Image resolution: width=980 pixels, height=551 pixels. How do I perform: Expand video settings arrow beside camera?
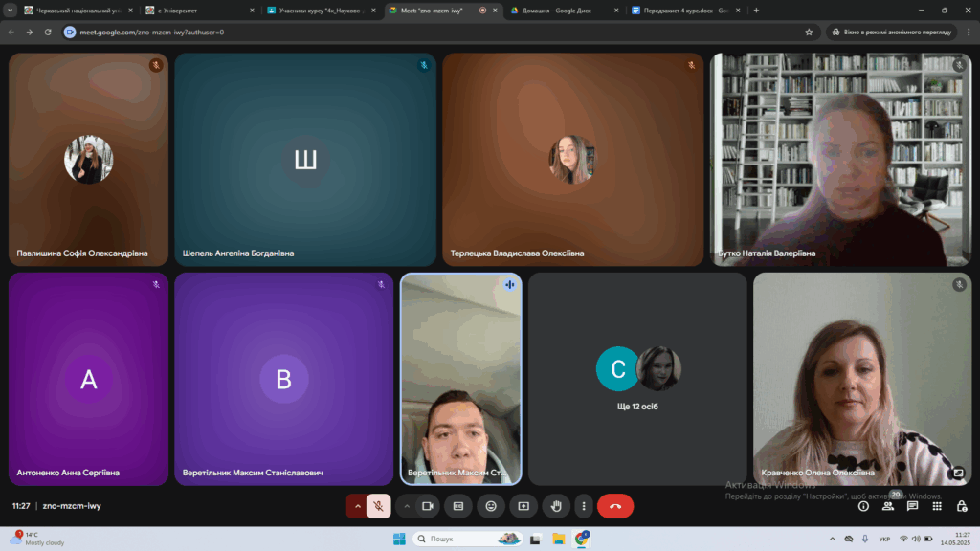click(407, 505)
